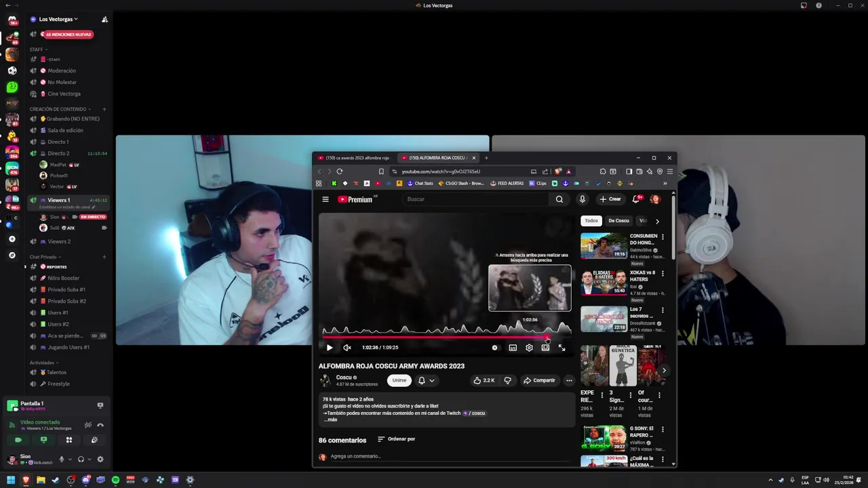Open the Directo 2 voice channel
Image resolution: width=868 pixels, height=488 pixels.
point(68,153)
